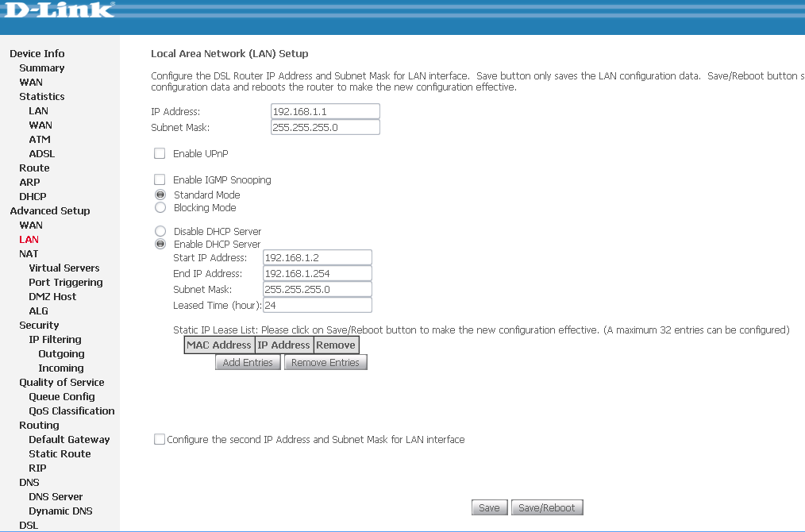Open LAN statistics under Statistics
805x532 pixels.
tap(39, 111)
